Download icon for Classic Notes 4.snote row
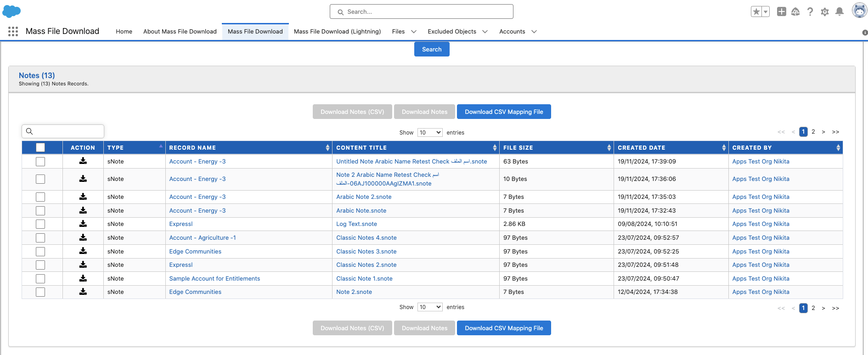 [83, 237]
